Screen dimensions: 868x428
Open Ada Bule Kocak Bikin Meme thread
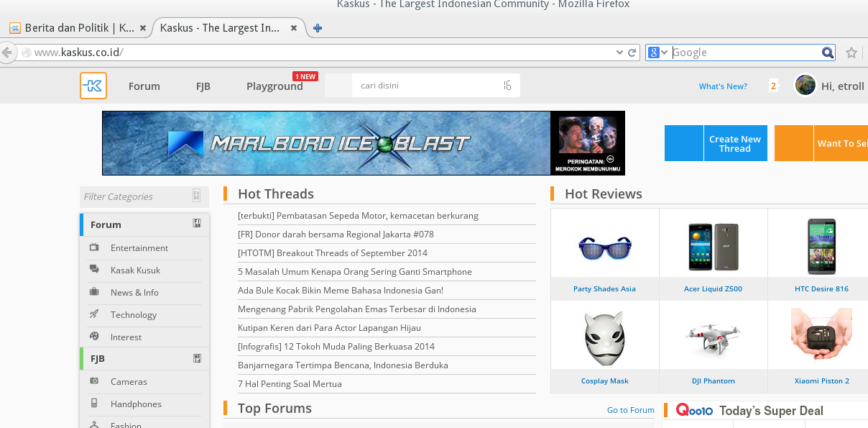click(341, 290)
